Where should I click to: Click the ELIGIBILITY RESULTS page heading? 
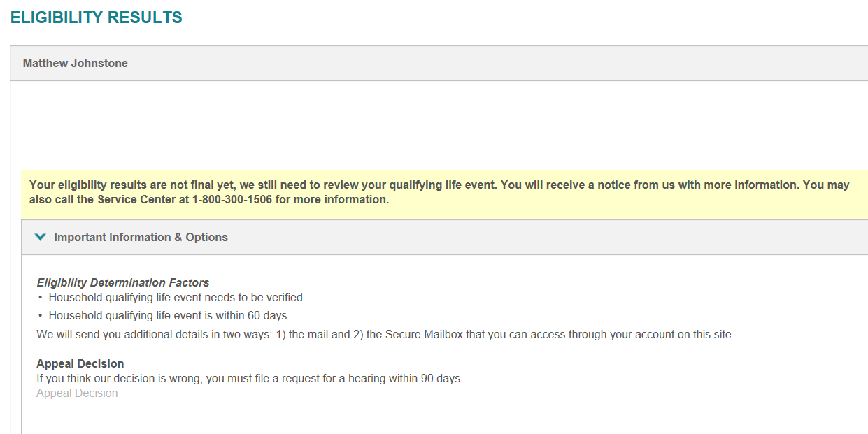[97, 17]
